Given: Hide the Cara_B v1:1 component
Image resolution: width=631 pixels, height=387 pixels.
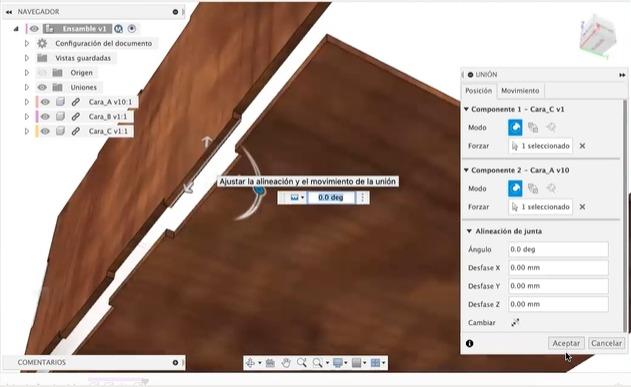Looking at the screenshot, I should pyautogui.click(x=45, y=117).
